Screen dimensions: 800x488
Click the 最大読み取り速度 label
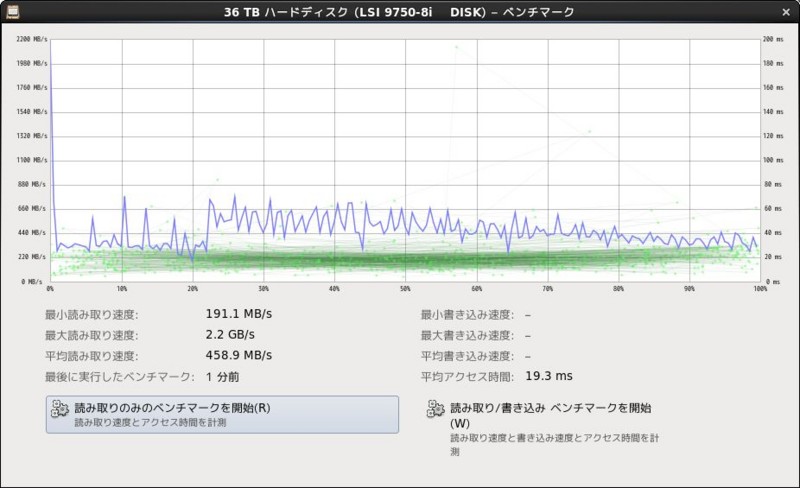[x=91, y=335]
